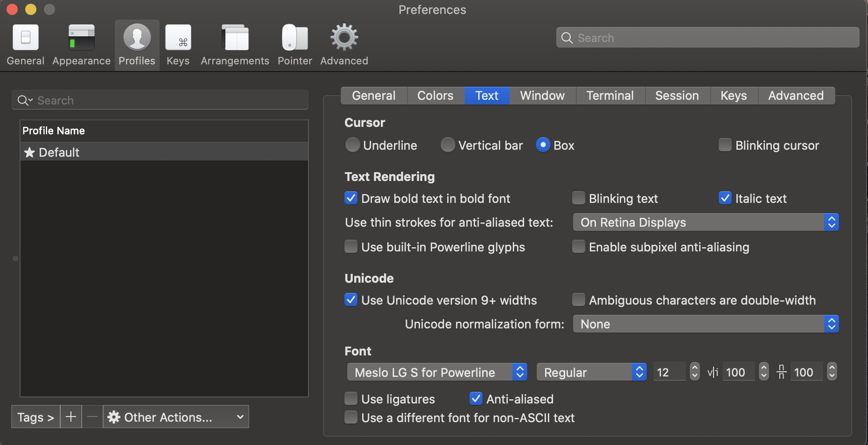The width and height of the screenshot is (868, 445).
Task: Select the Box cursor option
Action: coord(543,145)
